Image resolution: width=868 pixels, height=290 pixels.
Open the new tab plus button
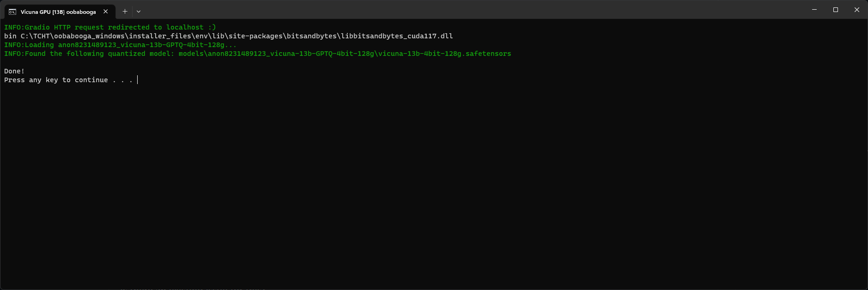tap(125, 11)
